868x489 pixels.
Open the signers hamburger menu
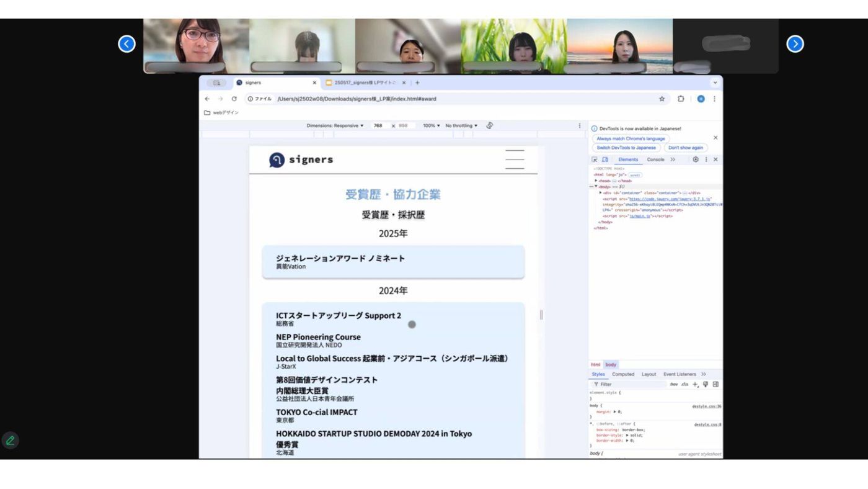[515, 159]
